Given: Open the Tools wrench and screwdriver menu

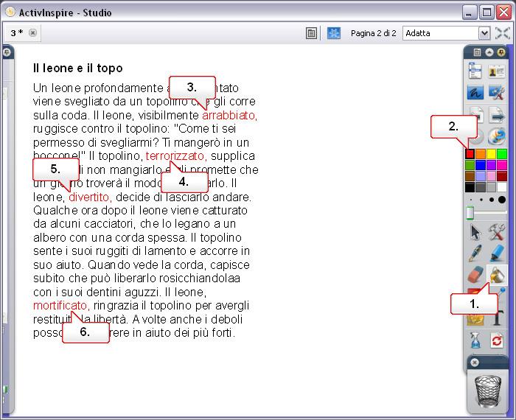Looking at the screenshot, I should point(497,232).
